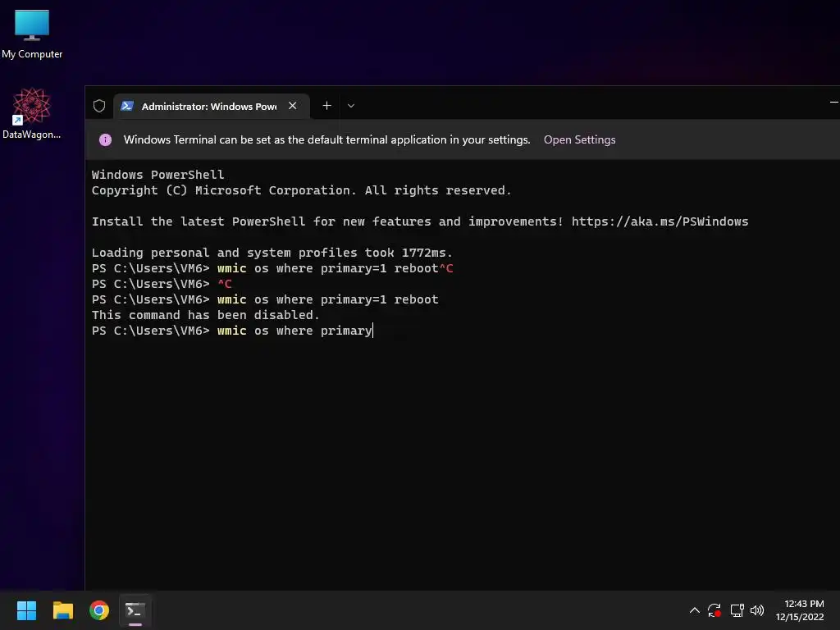
Task: Minimize the Terminal window
Action: (x=833, y=102)
